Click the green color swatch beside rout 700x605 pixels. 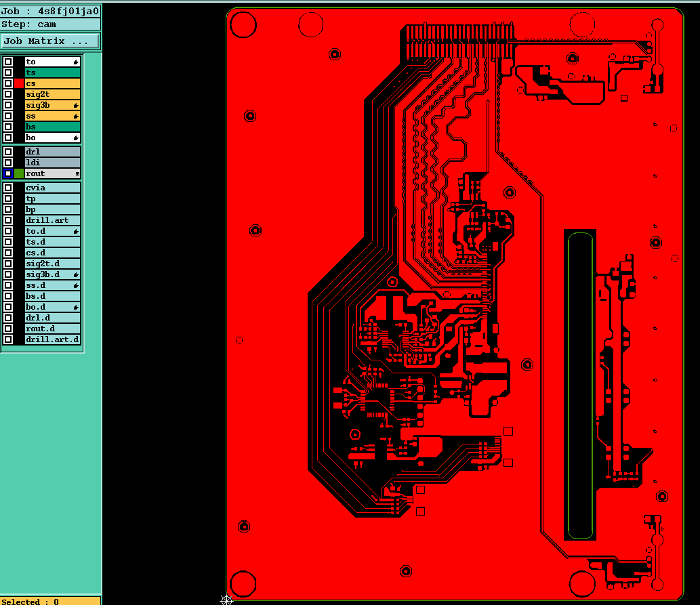(19, 173)
